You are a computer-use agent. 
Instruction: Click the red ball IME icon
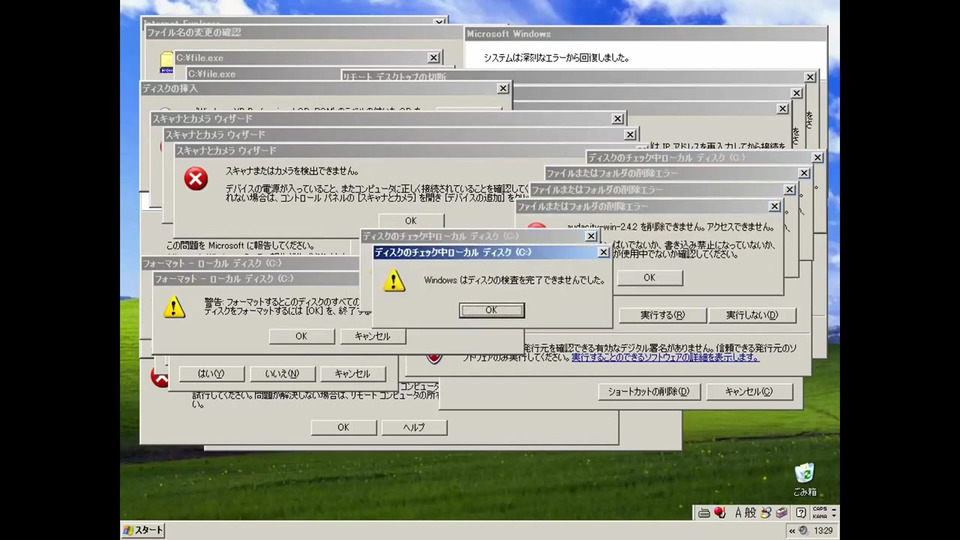click(x=719, y=512)
